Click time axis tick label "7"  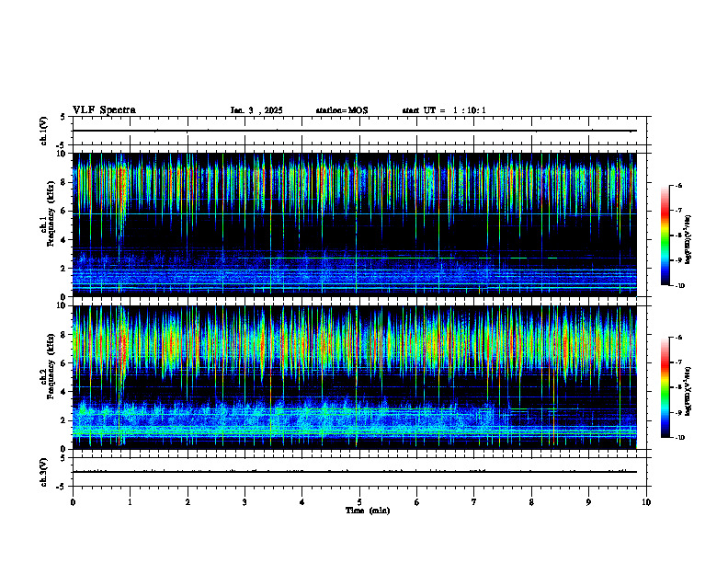[x=474, y=502]
